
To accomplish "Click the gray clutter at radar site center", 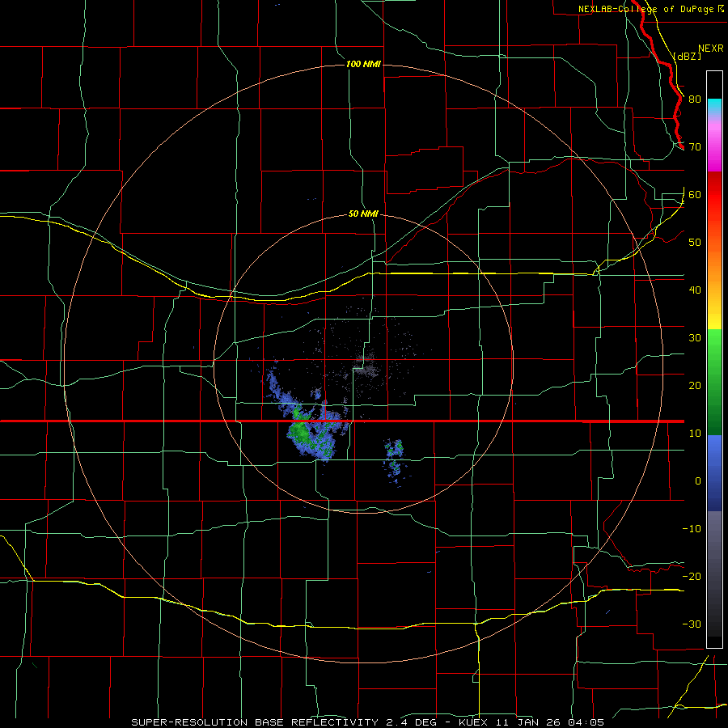I will pyautogui.click(x=366, y=365).
